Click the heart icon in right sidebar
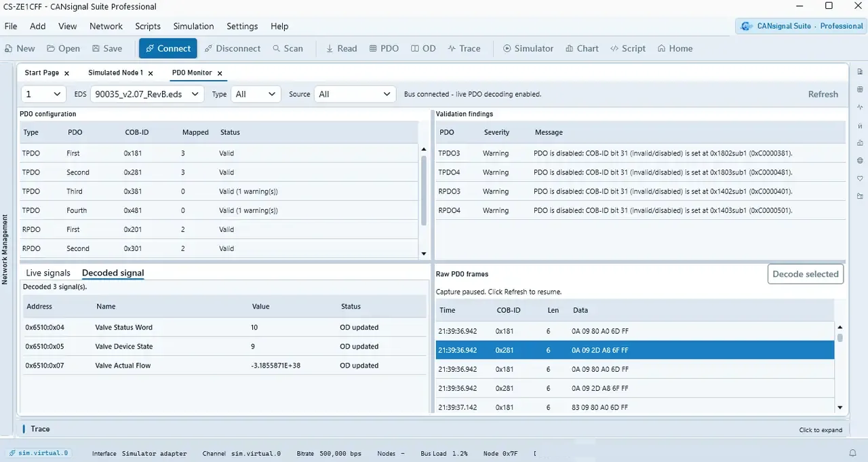 [860, 178]
